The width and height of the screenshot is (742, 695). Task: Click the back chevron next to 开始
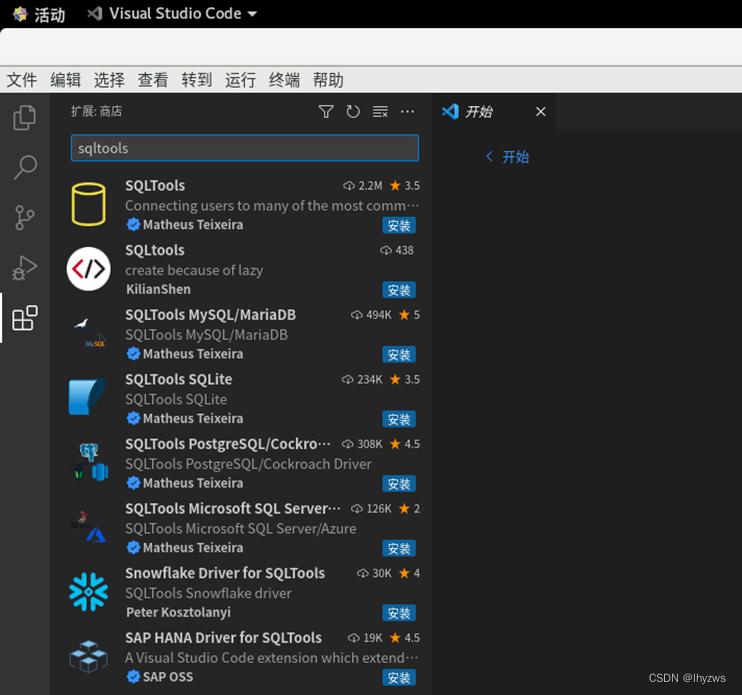click(489, 157)
